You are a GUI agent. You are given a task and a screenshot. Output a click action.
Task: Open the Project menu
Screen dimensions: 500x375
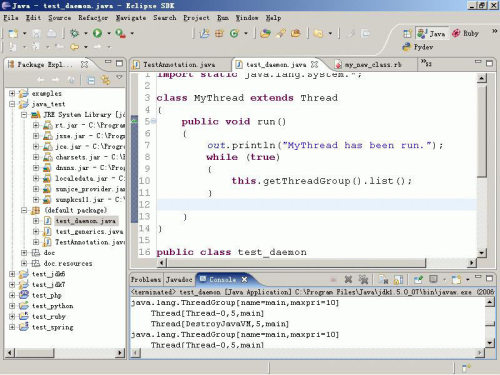point(196,18)
